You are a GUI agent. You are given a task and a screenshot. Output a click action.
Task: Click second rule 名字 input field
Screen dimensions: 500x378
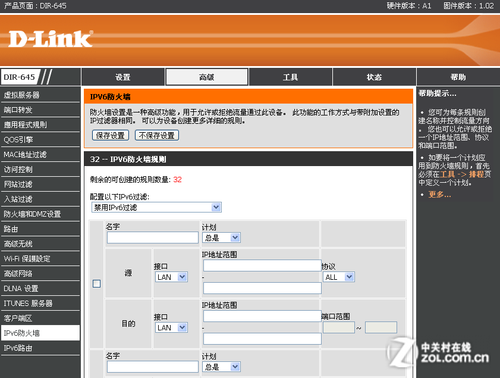click(x=153, y=367)
